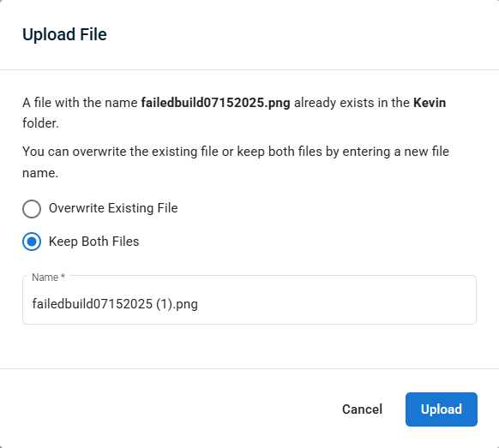Place cursor in 'failedbuild07152025 (1).png' text
The width and height of the screenshot is (499, 448).
[x=115, y=304]
